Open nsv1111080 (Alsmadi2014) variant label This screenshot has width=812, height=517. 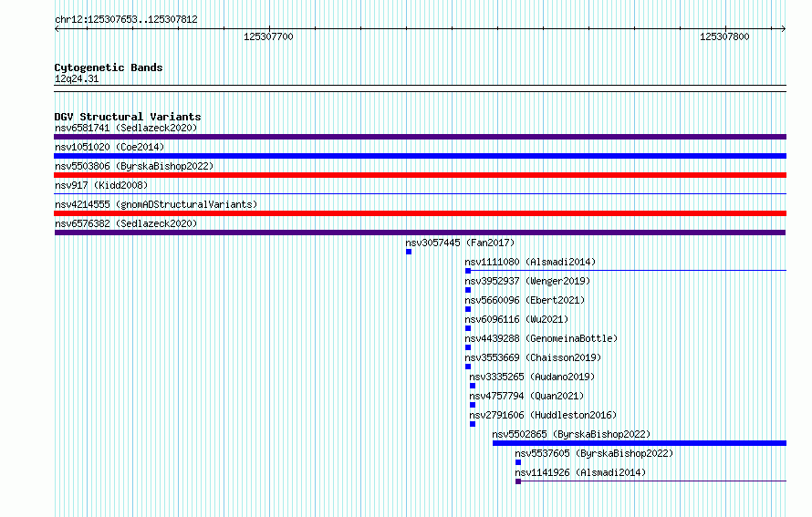(x=530, y=262)
